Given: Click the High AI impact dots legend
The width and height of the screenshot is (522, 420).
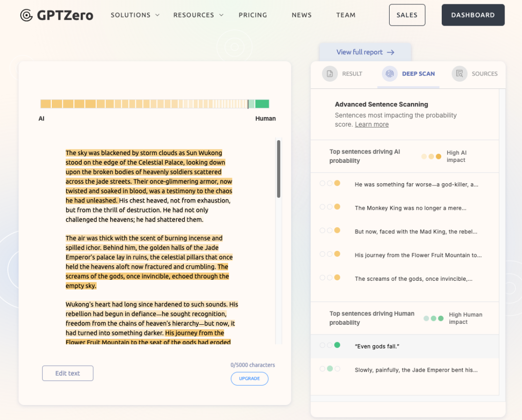Looking at the screenshot, I should [x=431, y=157].
